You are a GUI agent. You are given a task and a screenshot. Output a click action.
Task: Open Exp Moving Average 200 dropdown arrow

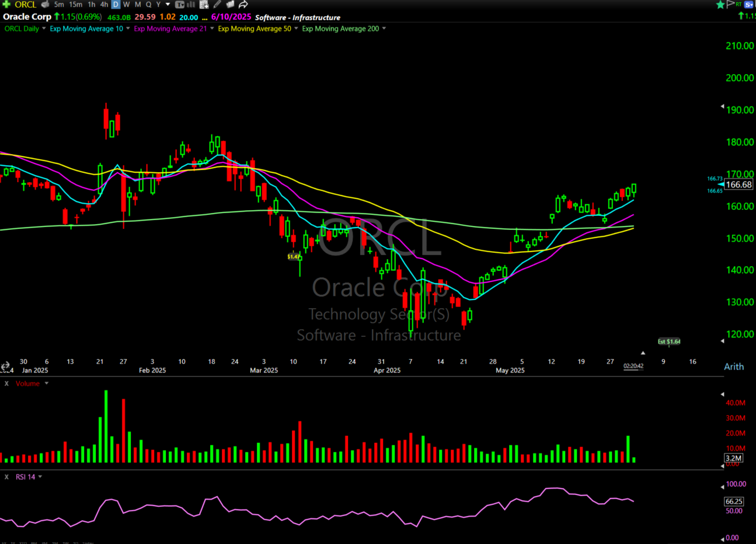pyautogui.click(x=384, y=29)
